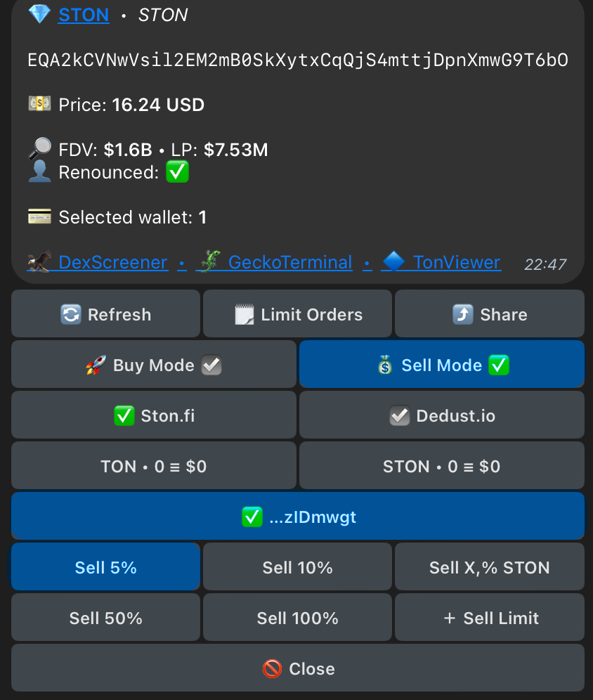Click the FDV $1.6B value
This screenshot has width=593, height=700.
coord(128,150)
